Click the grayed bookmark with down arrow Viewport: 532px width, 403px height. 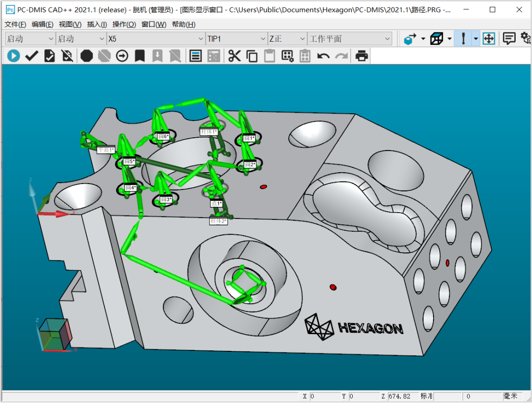[157, 56]
